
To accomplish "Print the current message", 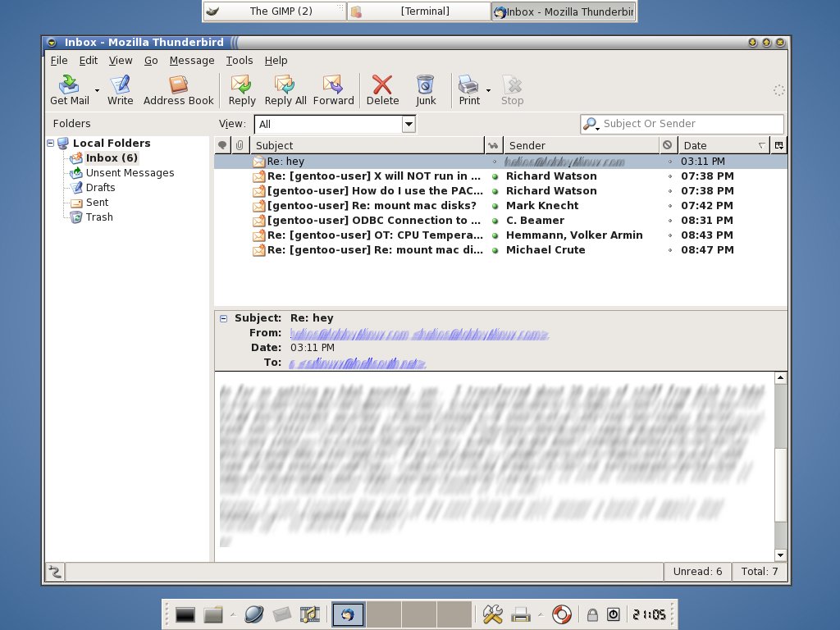I will click(x=468, y=90).
